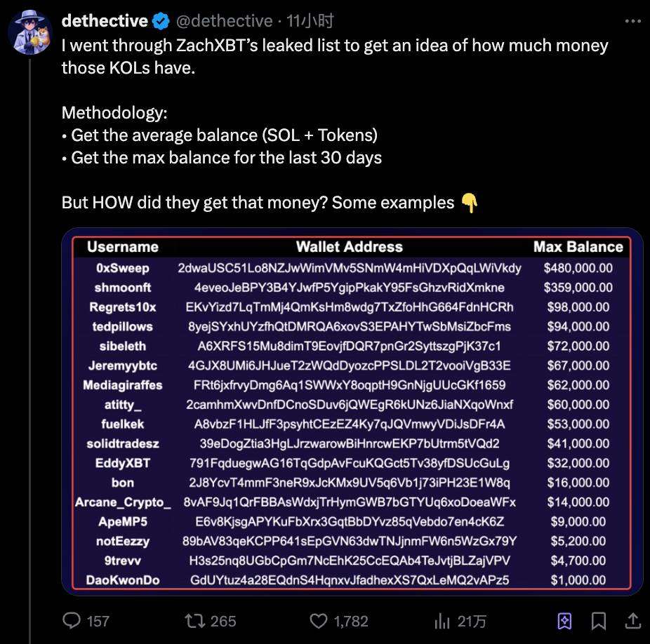650x644 pixels.
Task: Open view analytics bar chart icon
Action: pyautogui.click(x=442, y=621)
